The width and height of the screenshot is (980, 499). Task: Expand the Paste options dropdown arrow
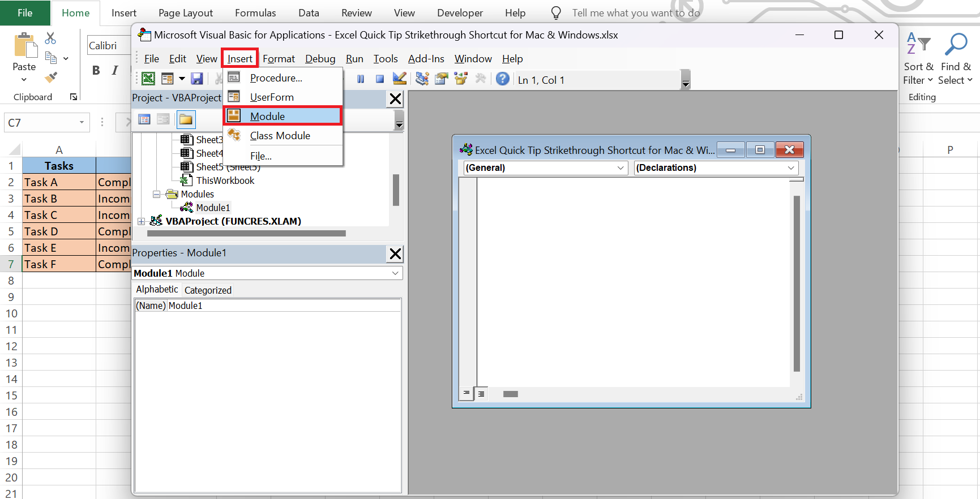24,80
